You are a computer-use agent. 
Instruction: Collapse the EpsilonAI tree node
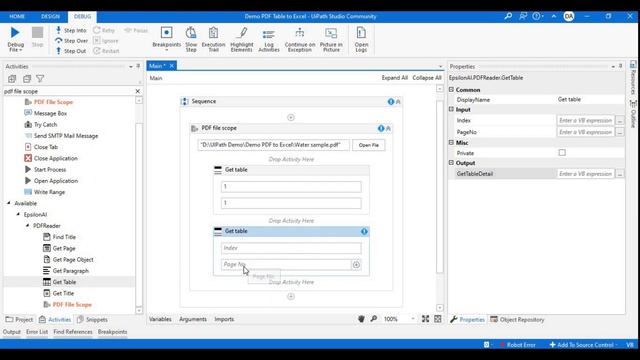tap(18, 214)
